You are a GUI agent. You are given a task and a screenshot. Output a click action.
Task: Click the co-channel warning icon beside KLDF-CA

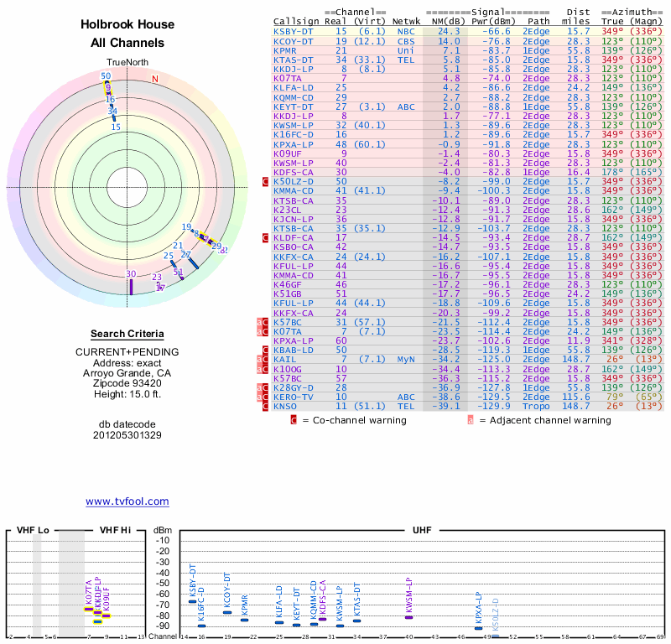(x=266, y=238)
